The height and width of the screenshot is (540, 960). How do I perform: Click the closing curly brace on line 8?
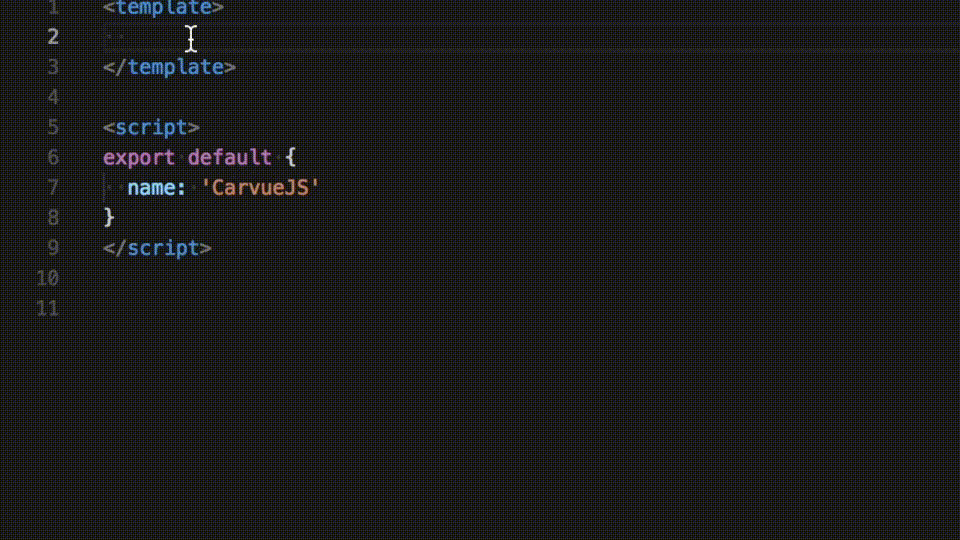tap(109, 217)
